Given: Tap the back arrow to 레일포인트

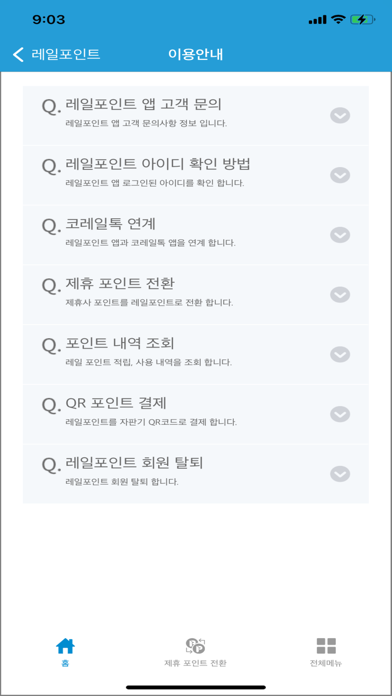Looking at the screenshot, I should [18, 55].
